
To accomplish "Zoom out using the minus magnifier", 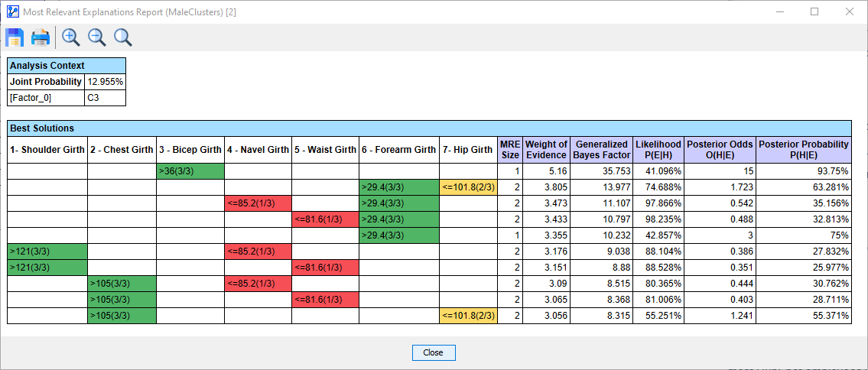I will click(96, 37).
